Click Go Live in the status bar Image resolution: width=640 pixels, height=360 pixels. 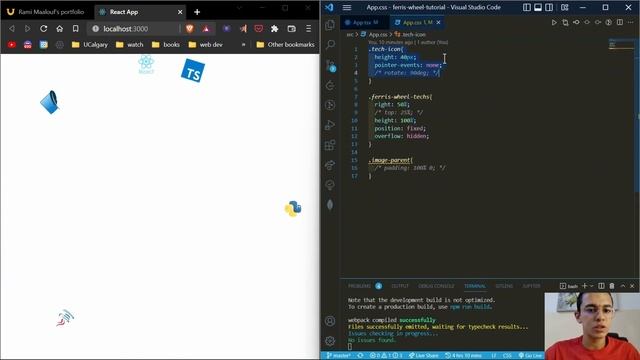pos(531,356)
